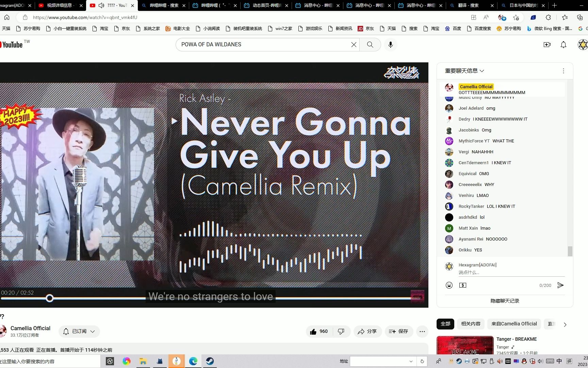588x368 pixels.
Task: Expand the subscribed notification dropdown
Action: 79,331
